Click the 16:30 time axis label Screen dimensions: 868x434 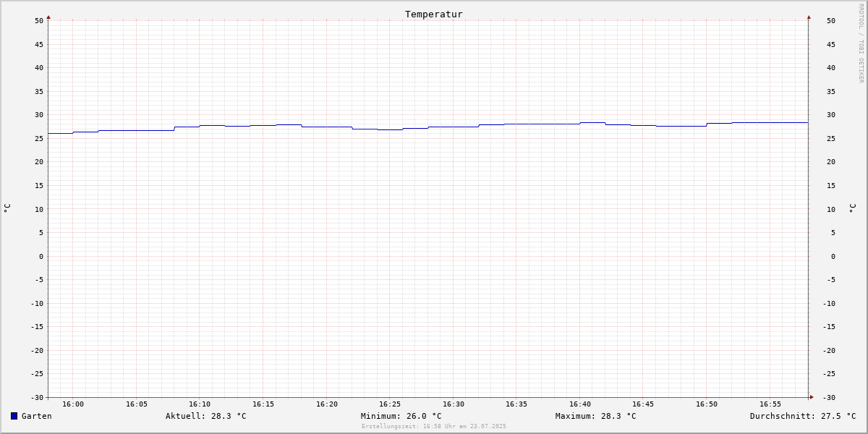click(454, 404)
